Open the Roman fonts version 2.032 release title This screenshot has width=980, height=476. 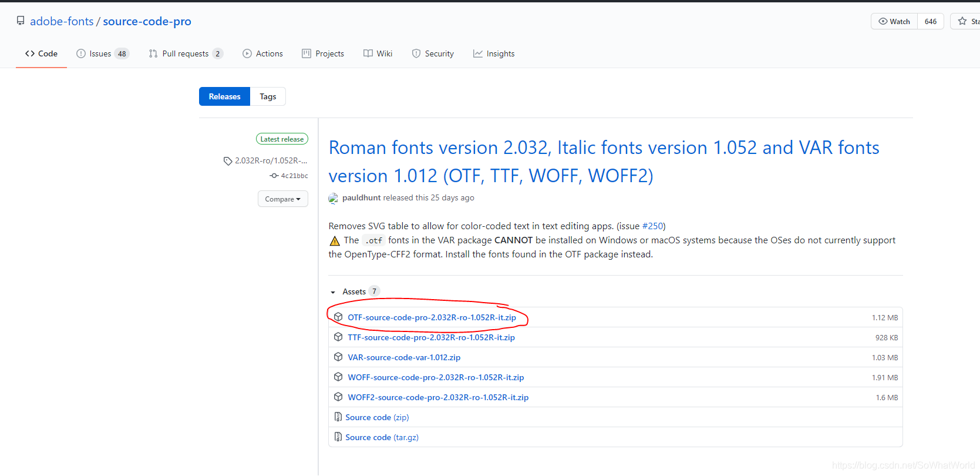click(x=604, y=162)
